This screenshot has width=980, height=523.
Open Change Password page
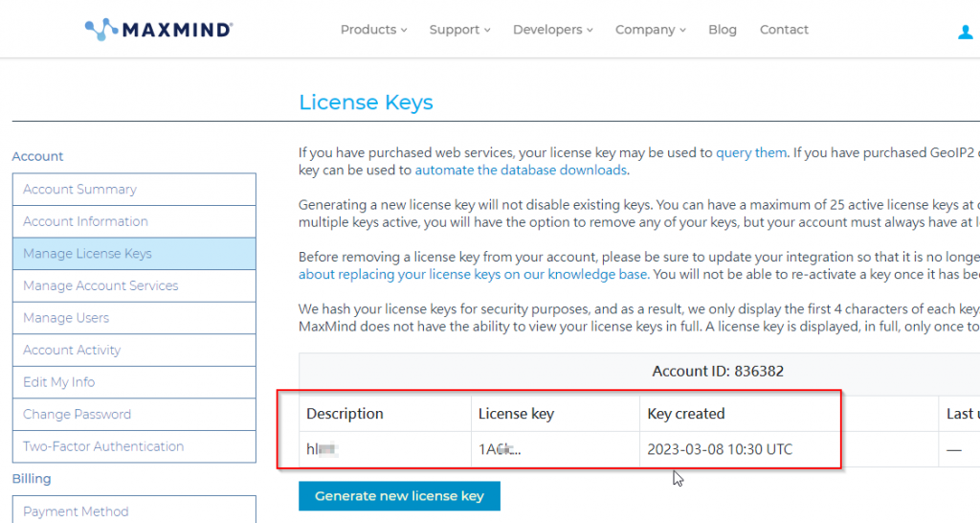tap(134, 414)
